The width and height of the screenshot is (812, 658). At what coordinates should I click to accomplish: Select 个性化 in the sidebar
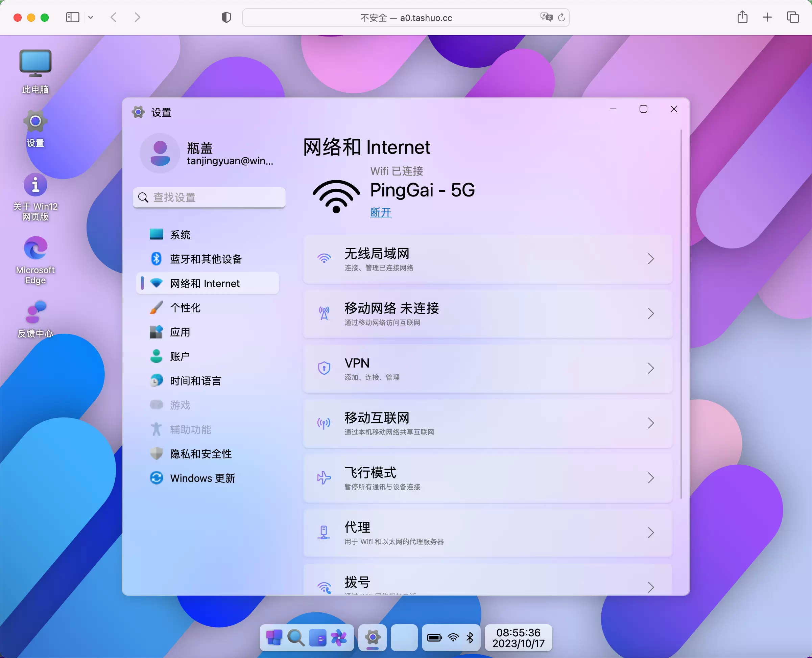(207, 307)
